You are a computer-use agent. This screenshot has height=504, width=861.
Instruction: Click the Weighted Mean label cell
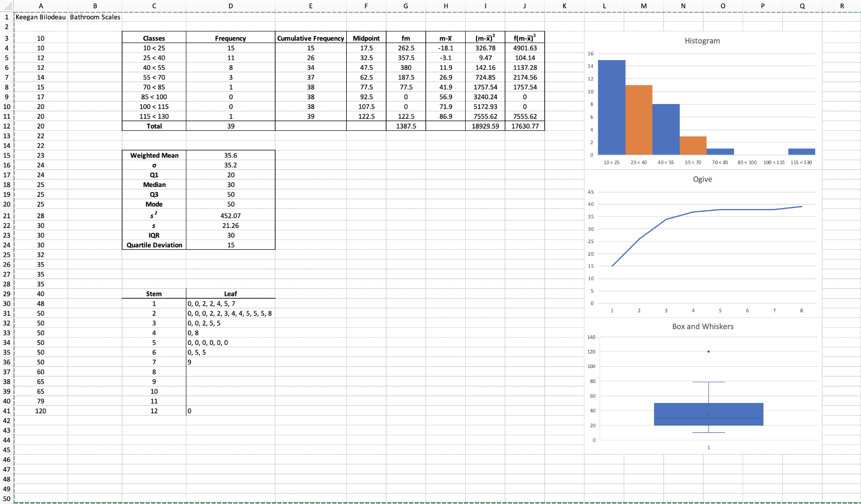[154, 155]
